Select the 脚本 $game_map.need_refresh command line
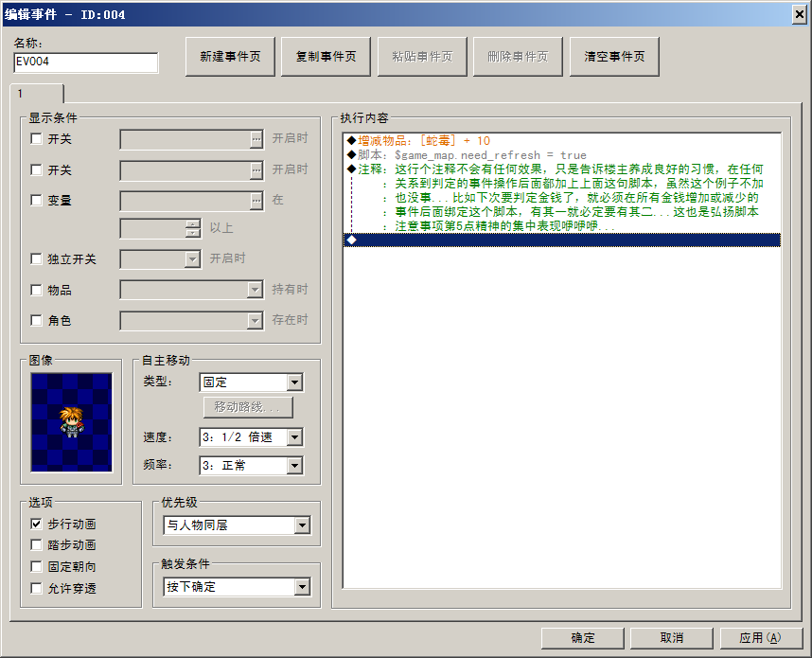This screenshot has height=658, width=812. click(562, 155)
